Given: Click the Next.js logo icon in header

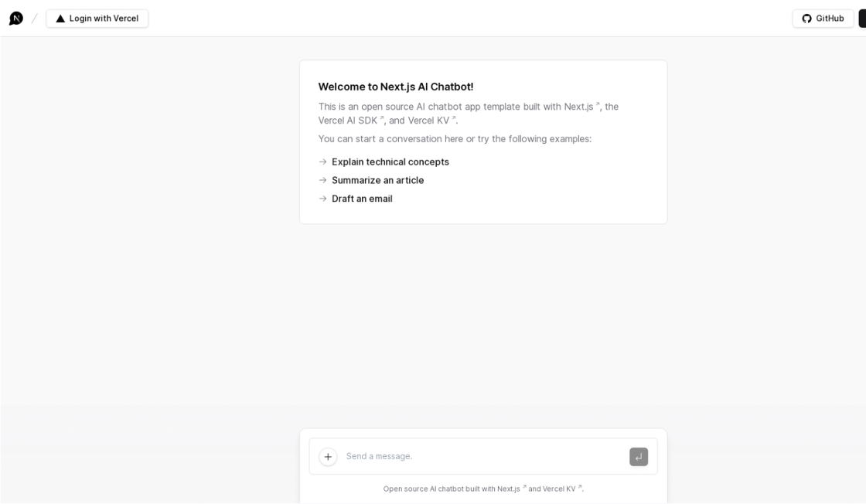Looking at the screenshot, I should pyautogui.click(x=15, y=18).
